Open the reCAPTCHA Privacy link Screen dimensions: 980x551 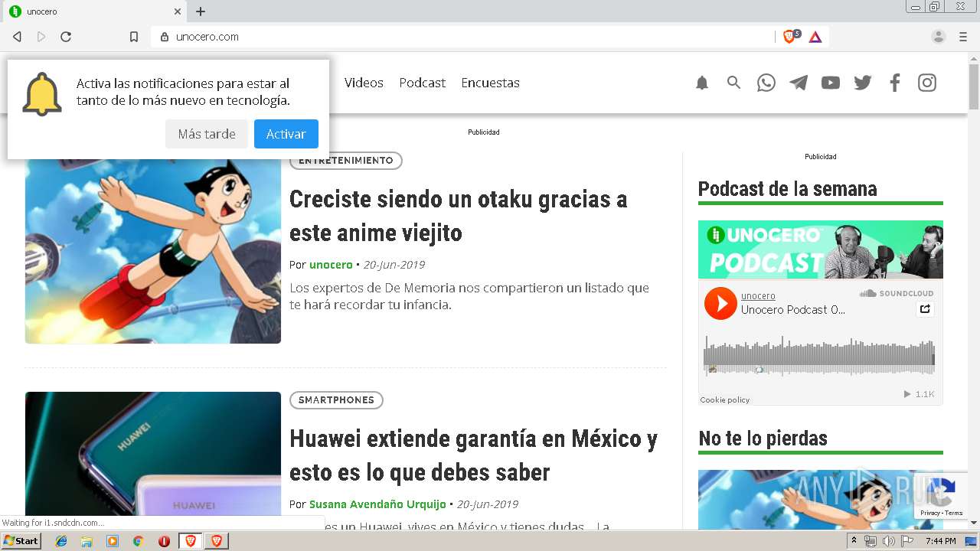click(x=929, y=514)
